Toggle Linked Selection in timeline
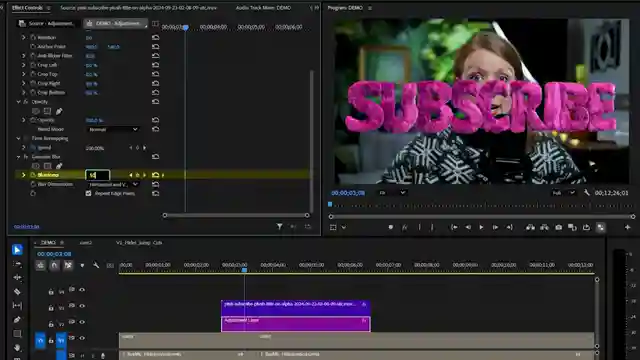 coord(68,265)
